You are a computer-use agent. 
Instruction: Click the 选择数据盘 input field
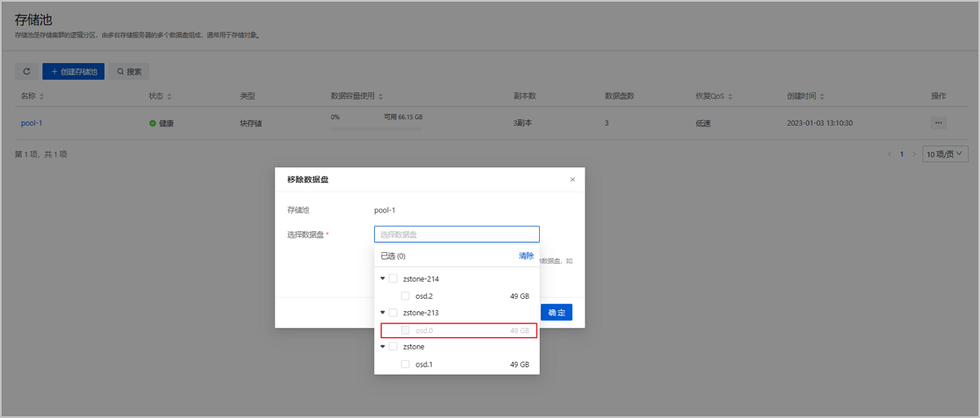pos(457,234)
